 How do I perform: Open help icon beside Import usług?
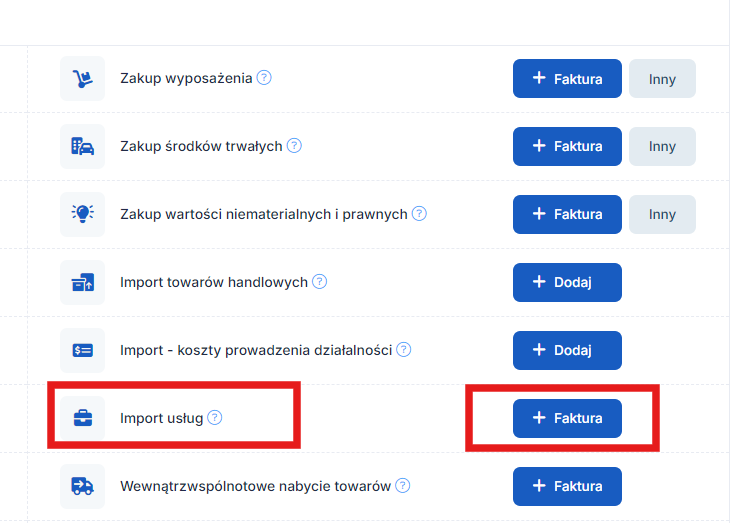pyautogui.click(x=215, y=417)
